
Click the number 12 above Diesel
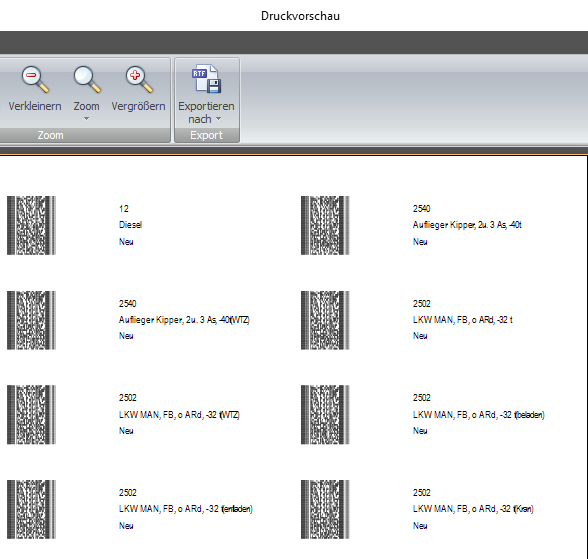pyautogui.click(x=124, y=208)
